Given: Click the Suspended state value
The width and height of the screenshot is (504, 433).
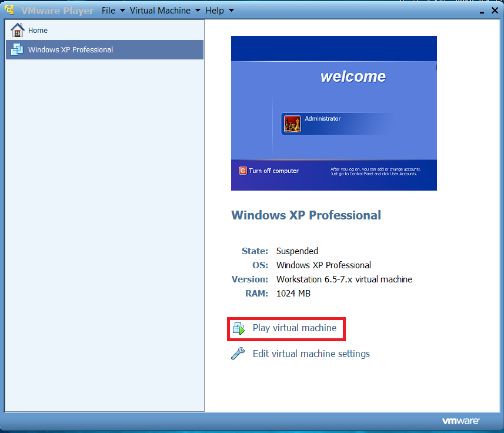Looking at the screenshot, I should [x=298, y=251].
